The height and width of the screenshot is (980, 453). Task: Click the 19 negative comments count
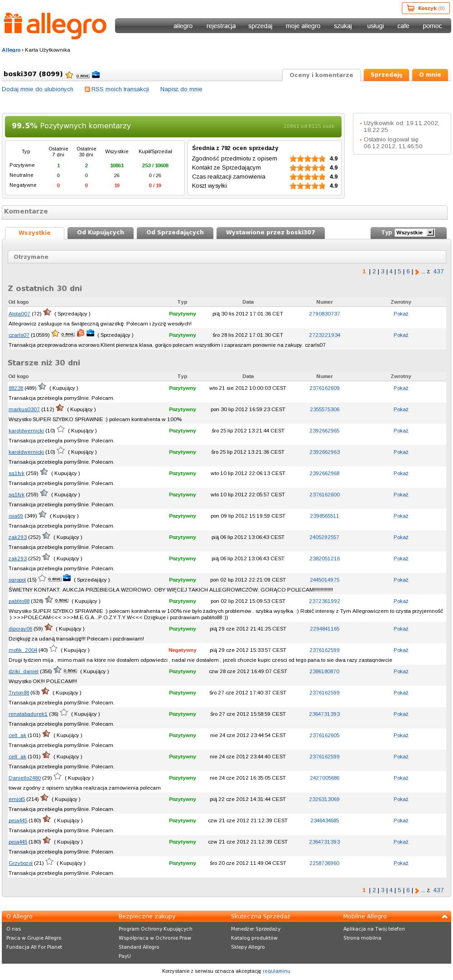click(x=117, y=185)
